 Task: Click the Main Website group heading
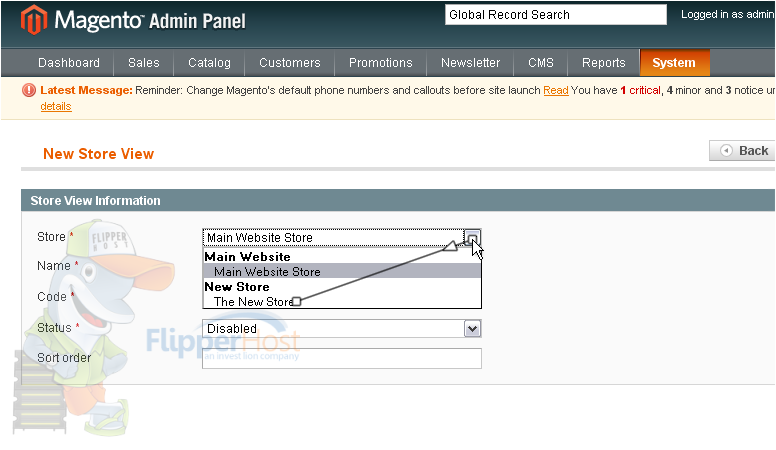coord(247,257)
